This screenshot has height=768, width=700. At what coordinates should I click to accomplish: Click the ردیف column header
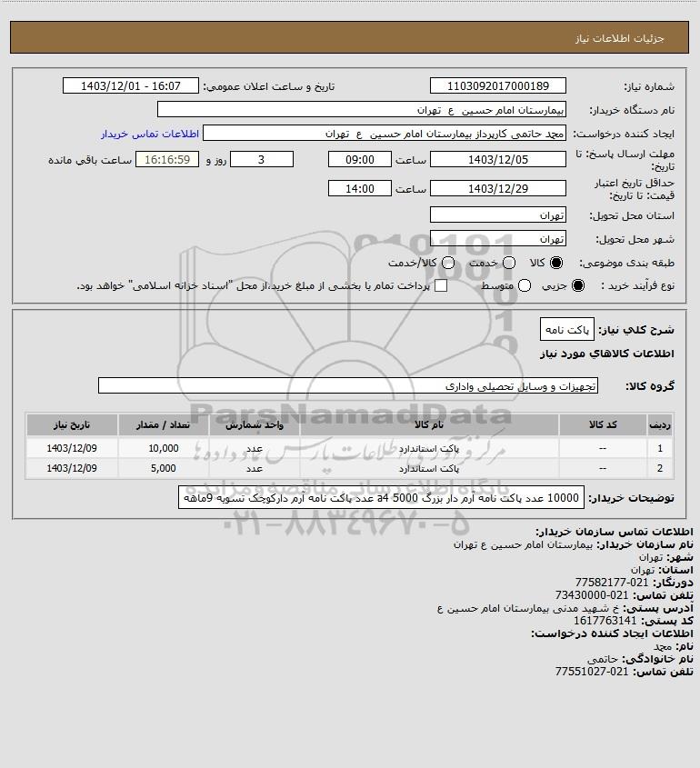pos(660,424)
